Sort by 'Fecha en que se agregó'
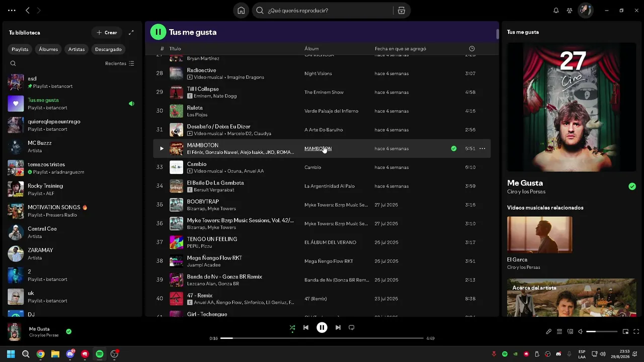 click(400, 49)
